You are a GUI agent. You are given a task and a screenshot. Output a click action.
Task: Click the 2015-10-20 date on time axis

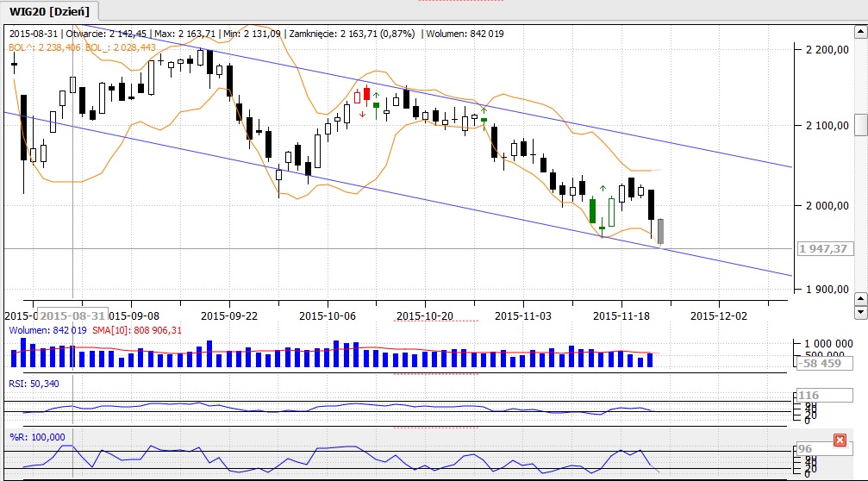pos(425,315)
